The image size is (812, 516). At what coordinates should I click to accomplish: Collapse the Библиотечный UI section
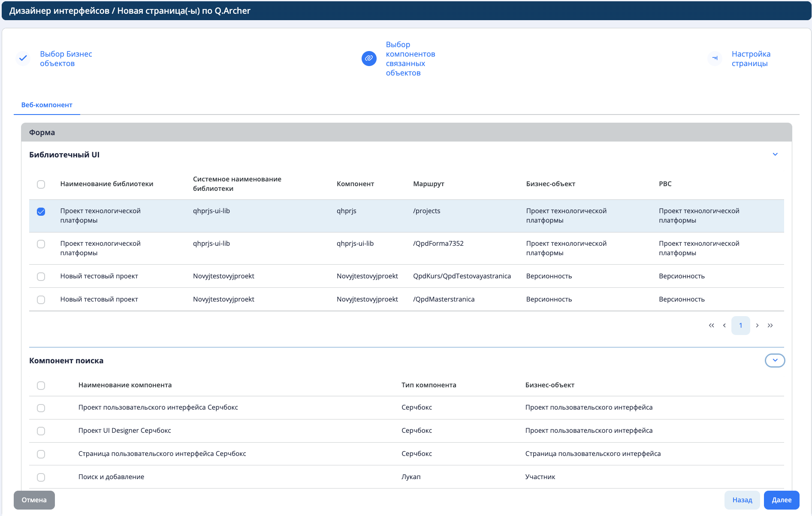coord(775,154)
